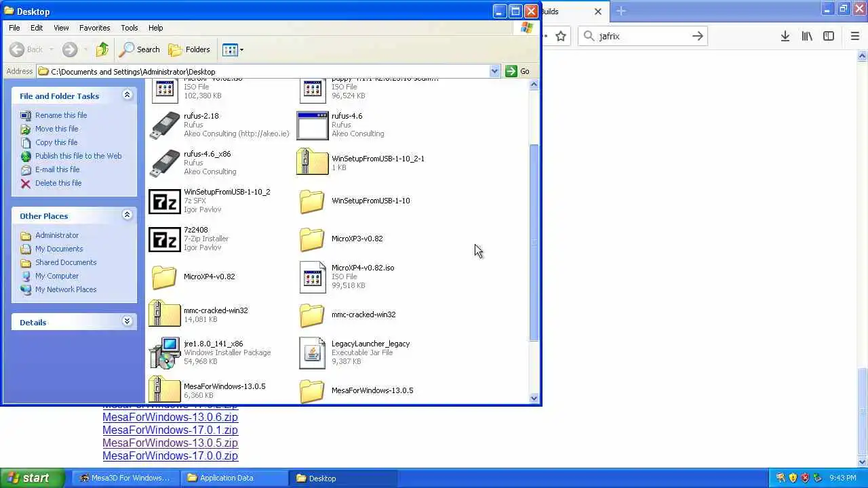Click the Forward navigation arrow

point(70,49)
